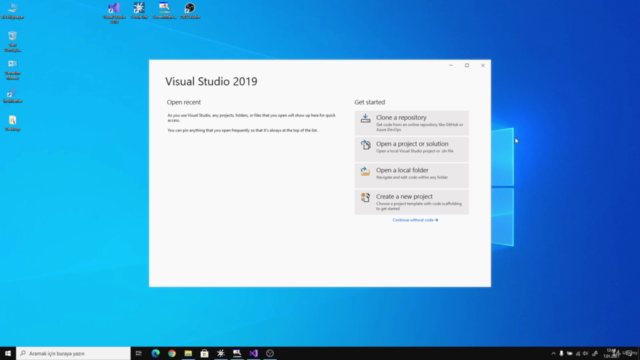Select the snowflake-logo desktop shortcut beside Visual Studio
The image size is (640, 360).
139,11
